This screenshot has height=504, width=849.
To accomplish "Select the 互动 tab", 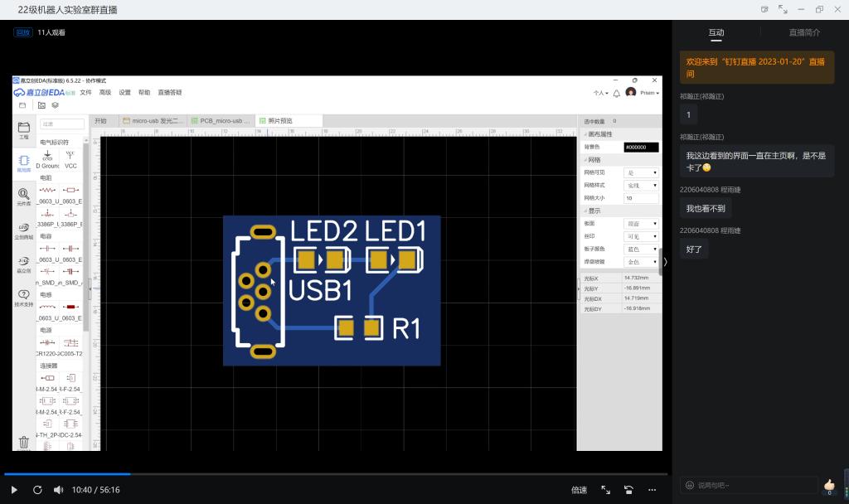I will pos(716,32).
